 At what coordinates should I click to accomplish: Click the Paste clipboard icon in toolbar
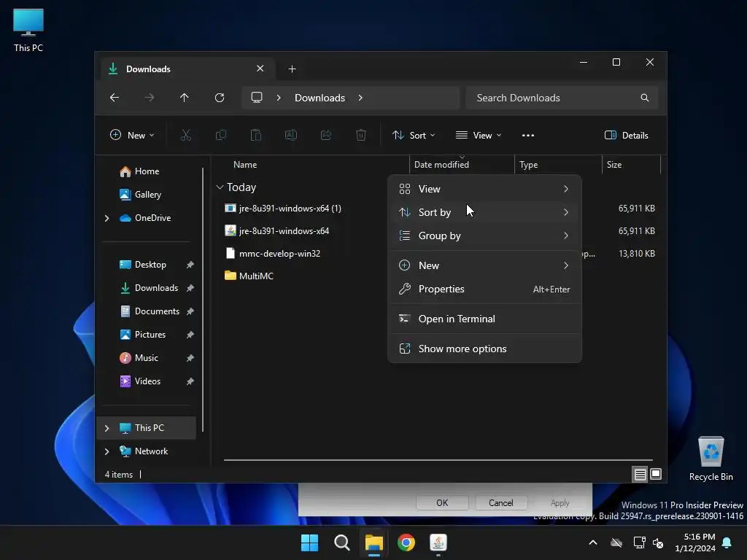pyautogui.click(x=256, y=135)
